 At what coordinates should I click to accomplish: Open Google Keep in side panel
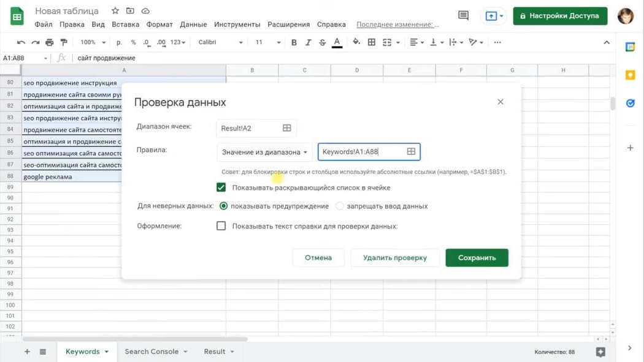tap(630, 75)
